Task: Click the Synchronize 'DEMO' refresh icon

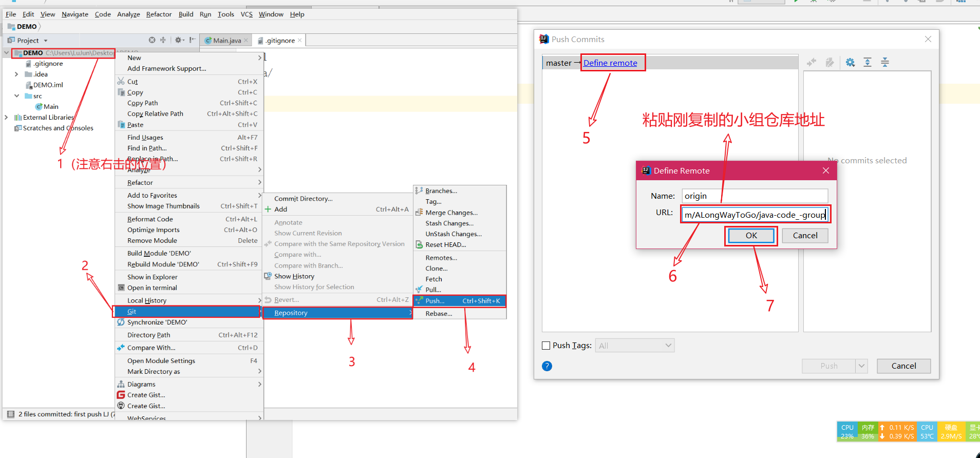Action: click(121, 322)
